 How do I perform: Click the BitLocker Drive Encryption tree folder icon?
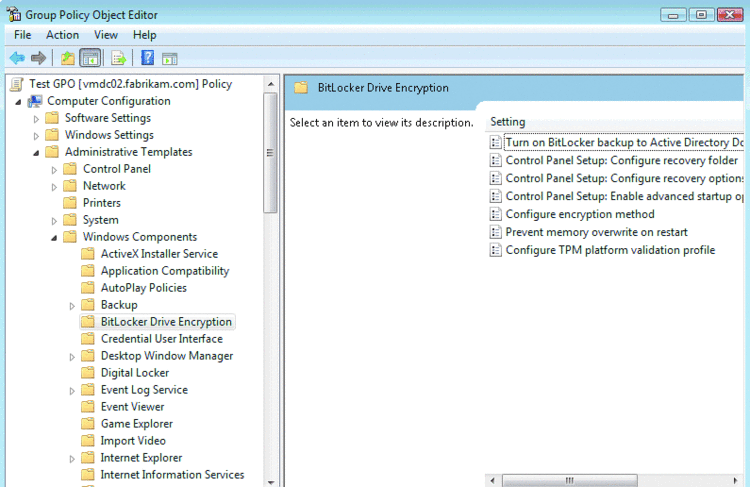click(x=88, y=322)
